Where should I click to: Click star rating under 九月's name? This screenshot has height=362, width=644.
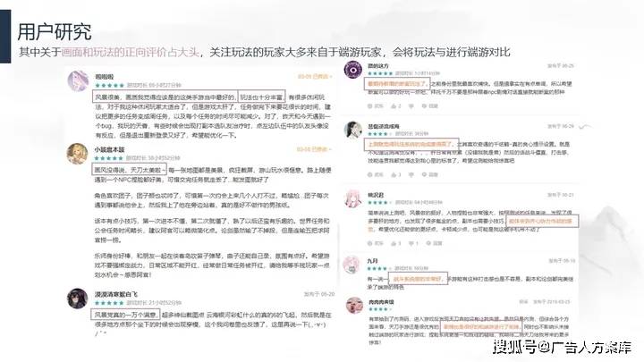[x=377, y=268]
